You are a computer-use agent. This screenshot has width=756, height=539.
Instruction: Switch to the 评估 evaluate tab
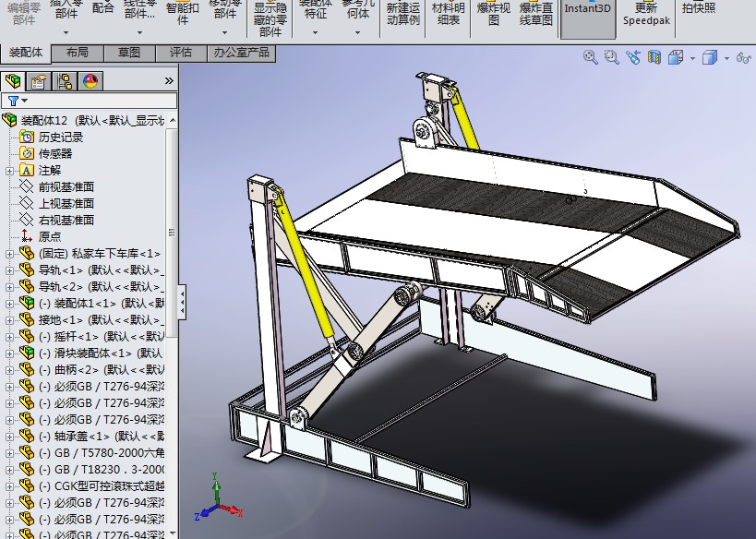(x=181, y=53)
